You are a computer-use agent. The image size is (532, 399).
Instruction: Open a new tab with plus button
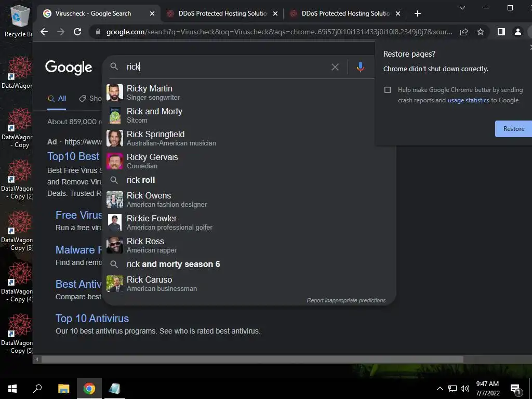[418, 14]
